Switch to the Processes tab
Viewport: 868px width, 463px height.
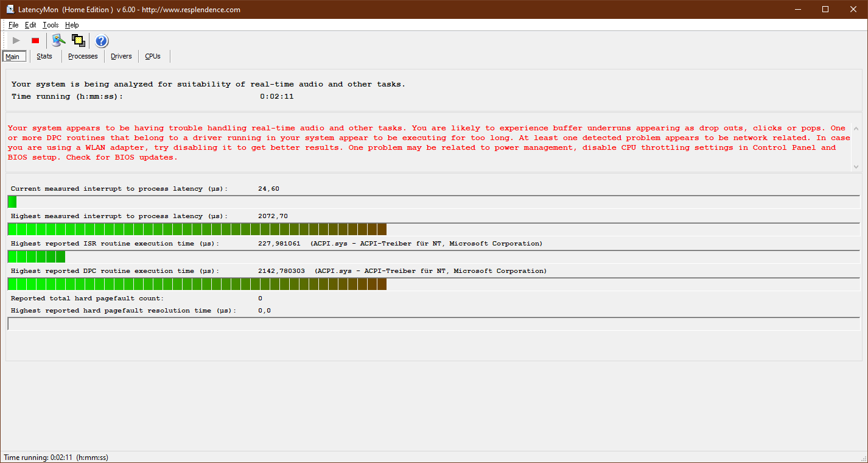[83, 56]
